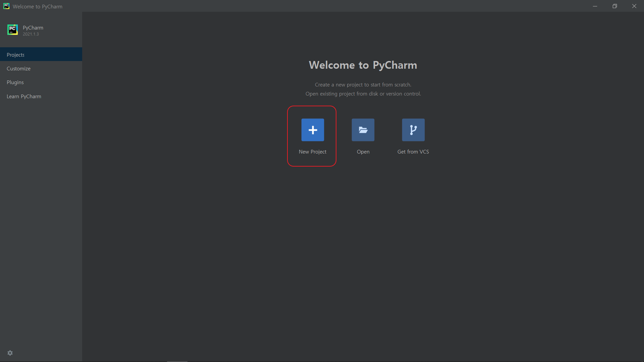Click the New Project text label
This screenshot has height=362, width=644.
312,152
